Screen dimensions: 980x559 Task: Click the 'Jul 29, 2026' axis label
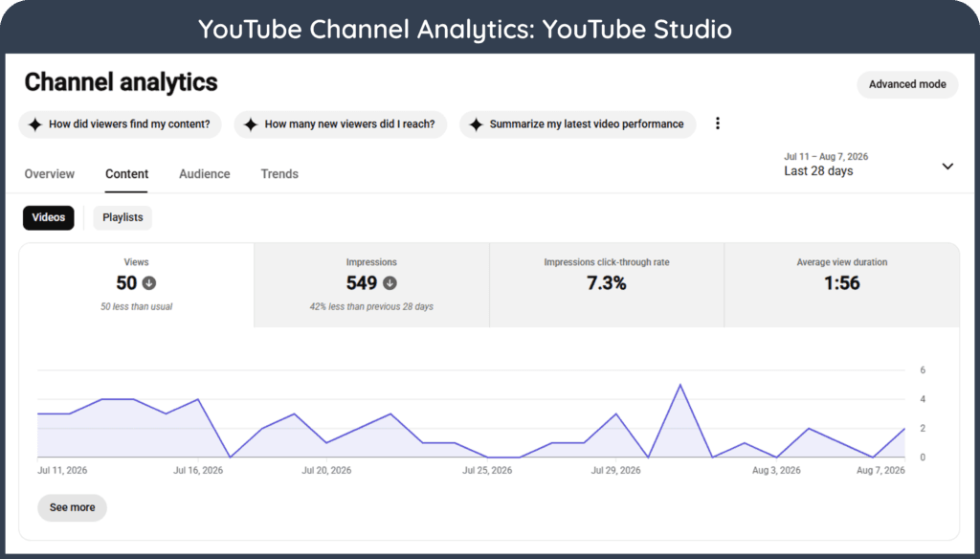coord(615,470)
